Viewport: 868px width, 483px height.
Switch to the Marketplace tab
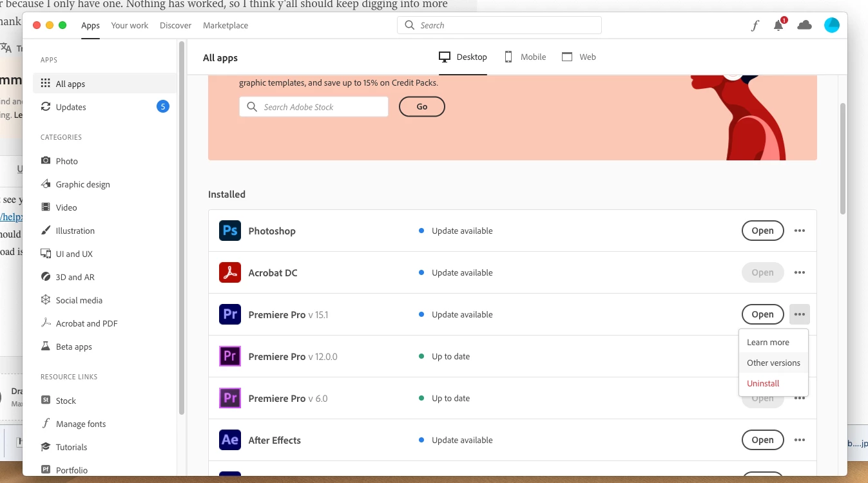click(x=226, y=26)
